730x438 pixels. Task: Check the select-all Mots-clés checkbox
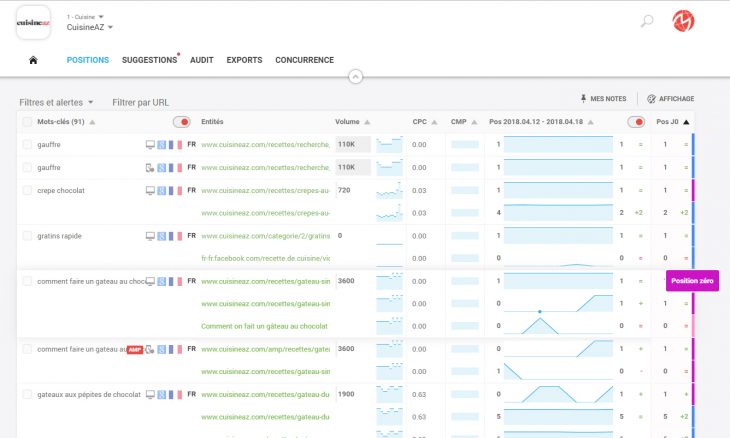pyautogui.click(x=27, y=122)
